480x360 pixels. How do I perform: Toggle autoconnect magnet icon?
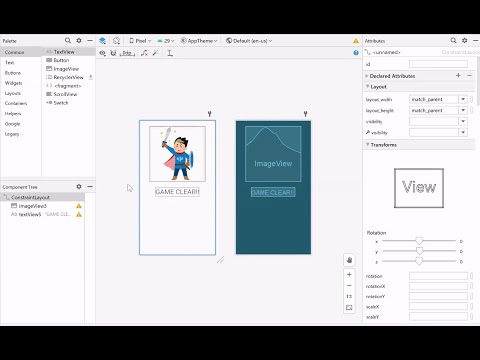point(113,53)
